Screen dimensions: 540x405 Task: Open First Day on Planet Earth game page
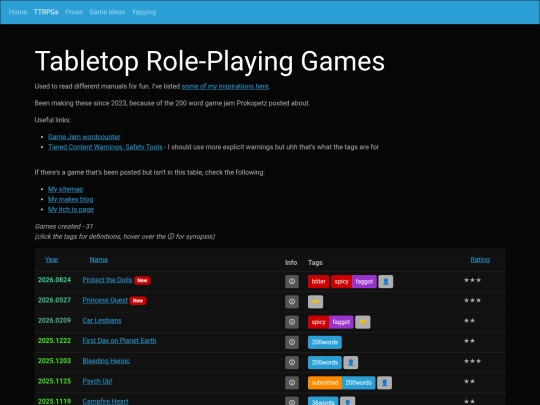click(119, 341)
